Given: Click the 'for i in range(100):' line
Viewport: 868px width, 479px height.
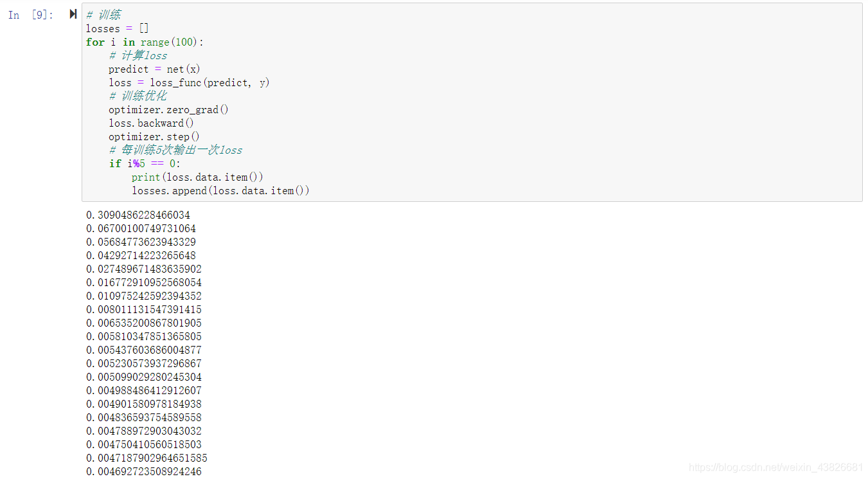Looking at the screenshot, I should (x=145, y=42).
